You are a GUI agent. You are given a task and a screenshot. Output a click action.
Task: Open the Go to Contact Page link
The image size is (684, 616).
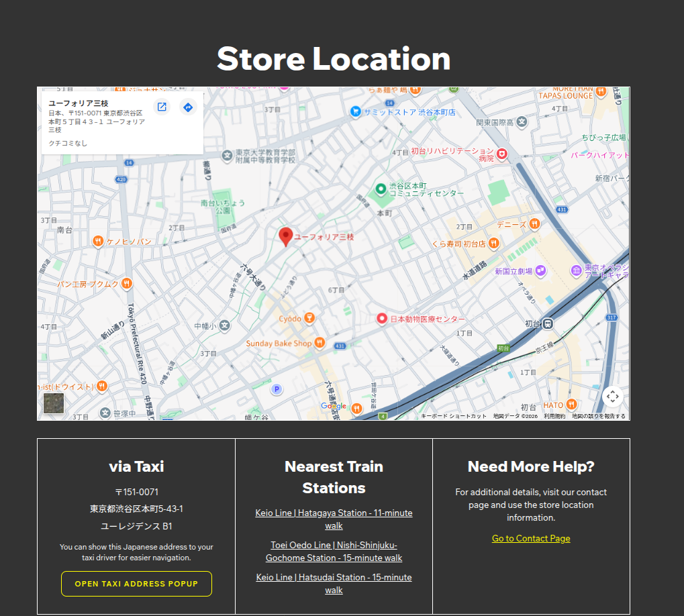click(x=531, y=538)
